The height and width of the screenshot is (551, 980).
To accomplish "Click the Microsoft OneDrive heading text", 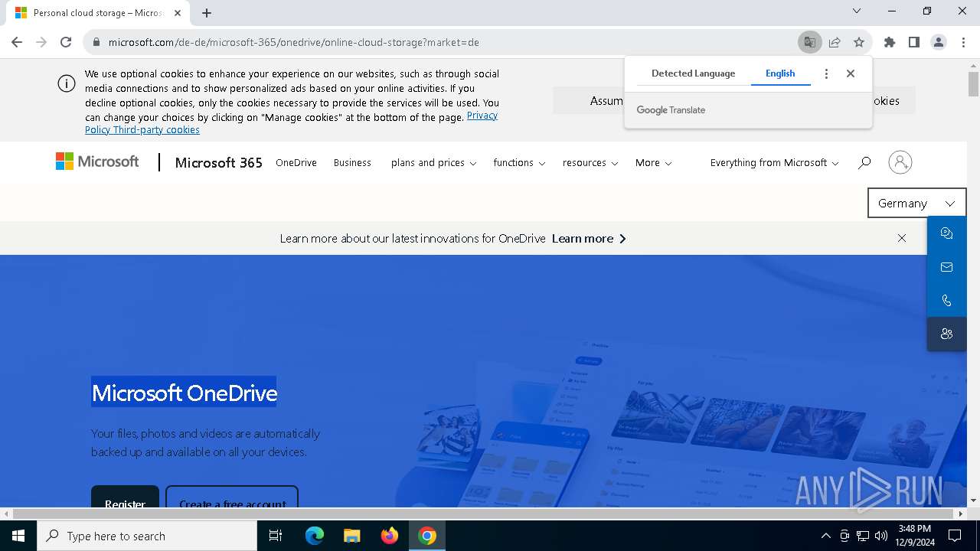I will pos(185,393).
